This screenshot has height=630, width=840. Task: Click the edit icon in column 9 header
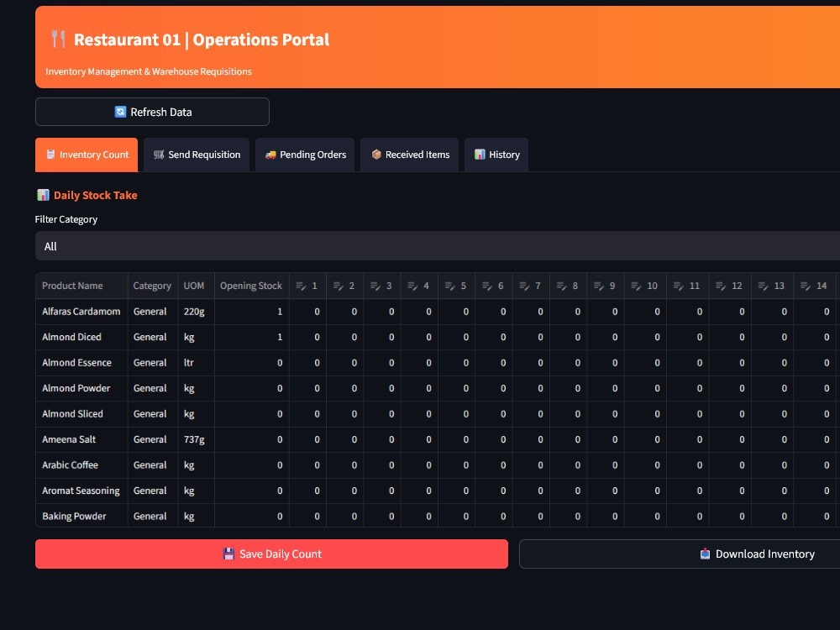click(x=599, y=286)
